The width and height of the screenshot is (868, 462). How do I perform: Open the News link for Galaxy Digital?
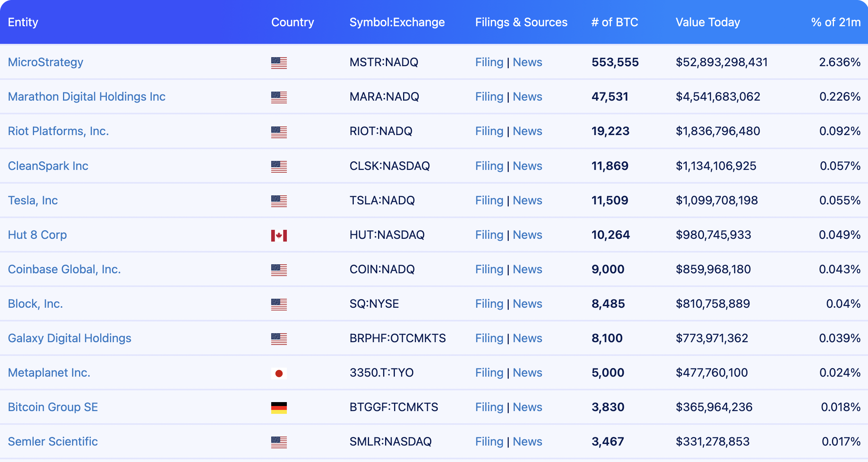[528, 338]
